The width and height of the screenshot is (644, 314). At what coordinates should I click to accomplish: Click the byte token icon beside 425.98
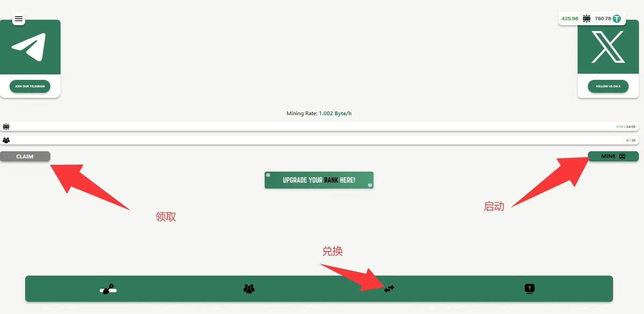587,19
